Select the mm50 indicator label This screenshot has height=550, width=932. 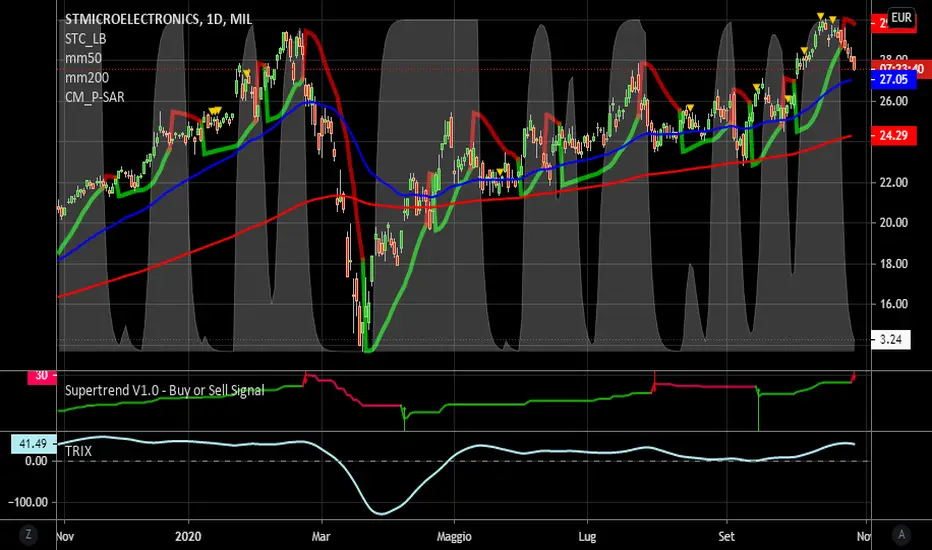[x=83, y=58]
